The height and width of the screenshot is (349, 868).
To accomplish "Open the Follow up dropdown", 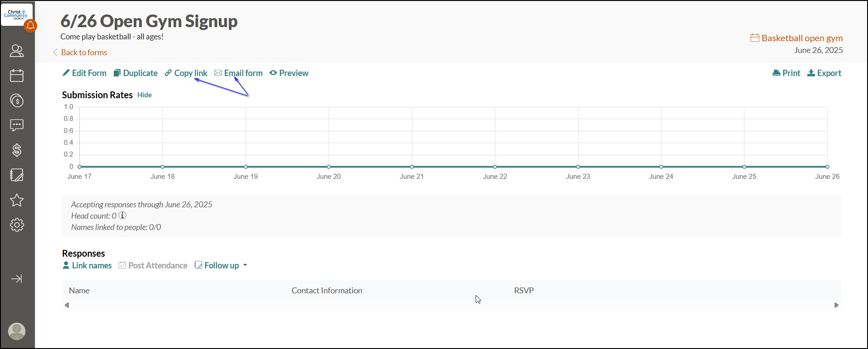I will click(221, 265).
